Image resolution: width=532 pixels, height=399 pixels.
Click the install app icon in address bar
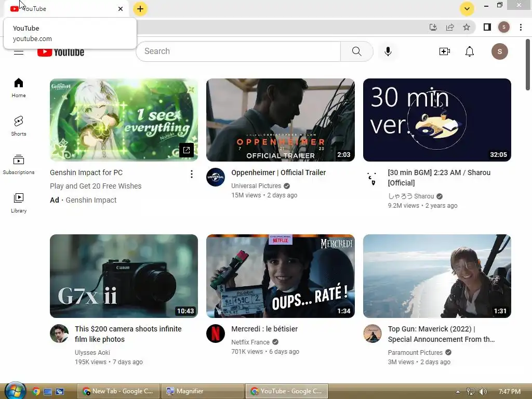click(433, 27)
